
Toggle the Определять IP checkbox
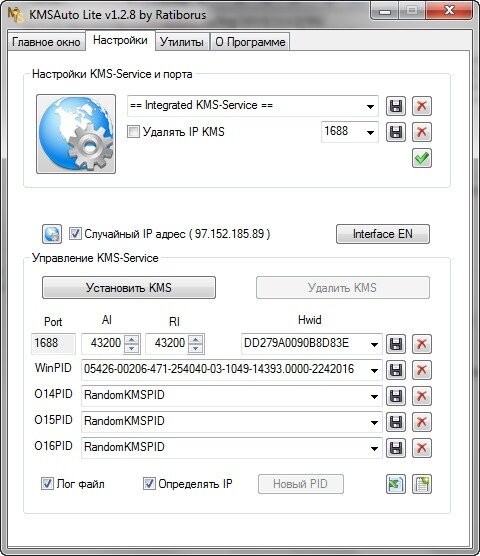coord(149,483)
